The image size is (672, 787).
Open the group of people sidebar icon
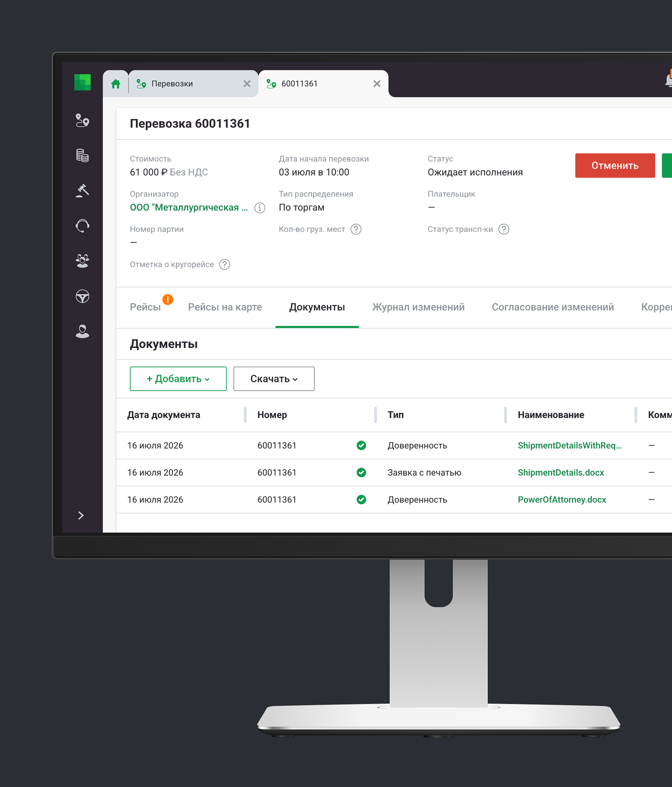[83, 261]
